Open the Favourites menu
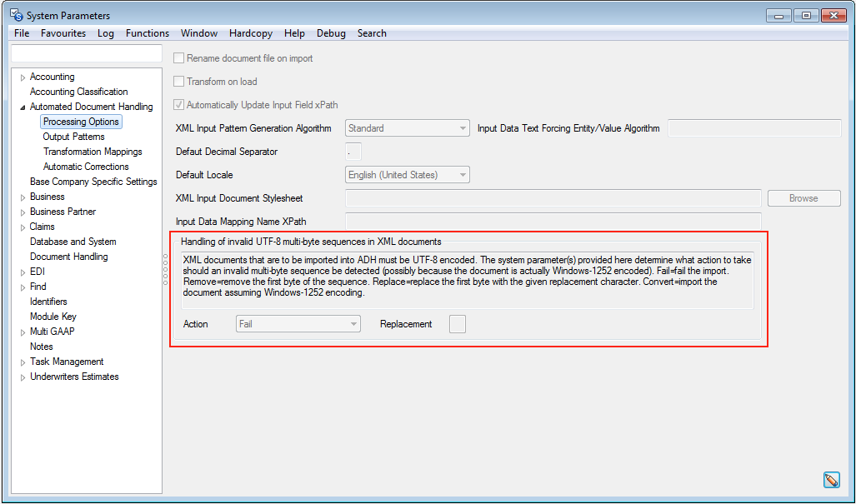856x504 pixels. click(x=63, y=33)
